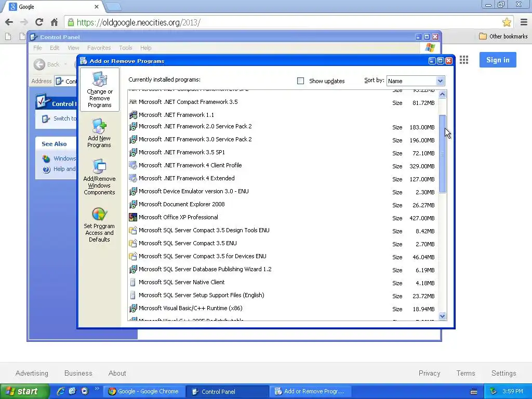Open the Windows start button
532x399 pixels.
coord(24,391)
